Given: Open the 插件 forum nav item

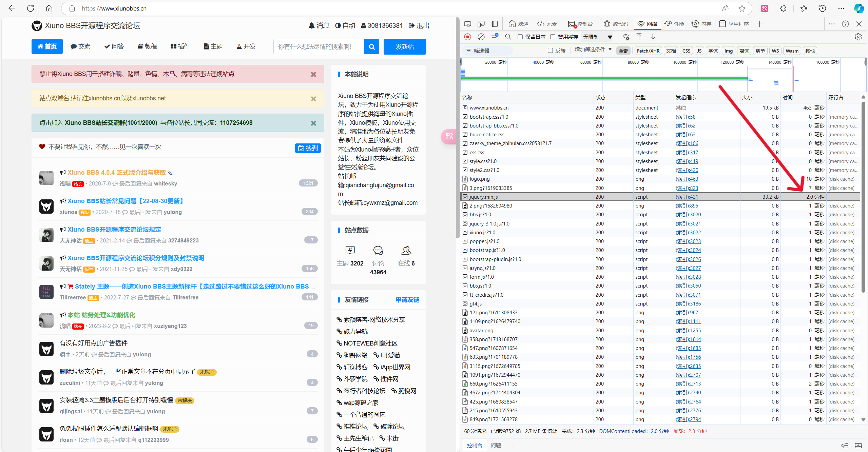Looking at the screenshot, I should 180,46.
